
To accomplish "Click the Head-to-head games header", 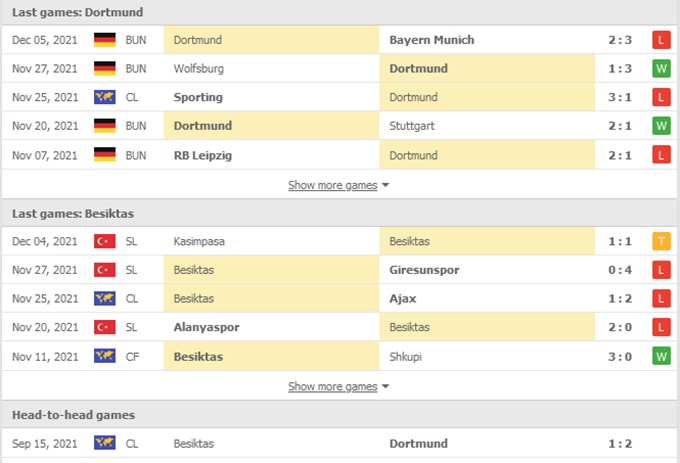I will [73, 414].
